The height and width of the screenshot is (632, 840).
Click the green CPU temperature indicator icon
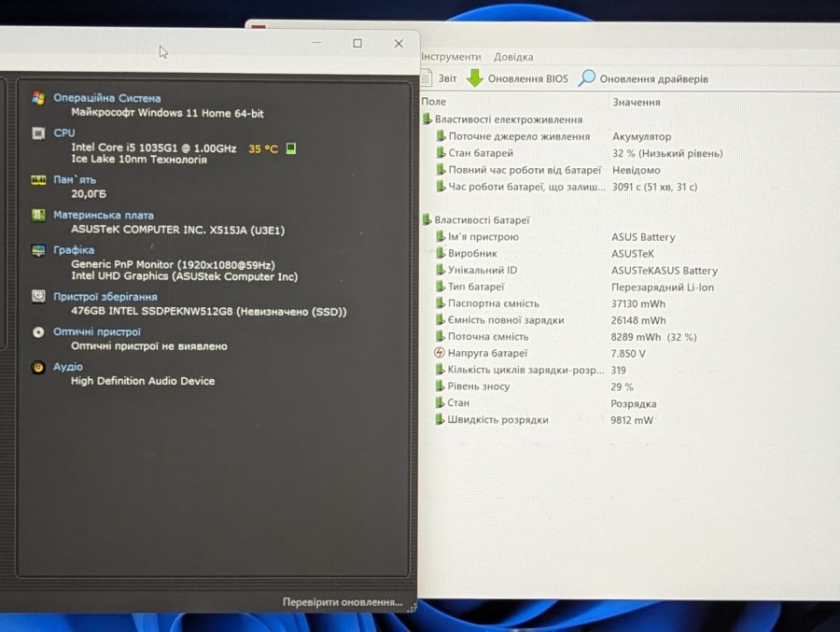pyautogui.click(x=291, y=148)
